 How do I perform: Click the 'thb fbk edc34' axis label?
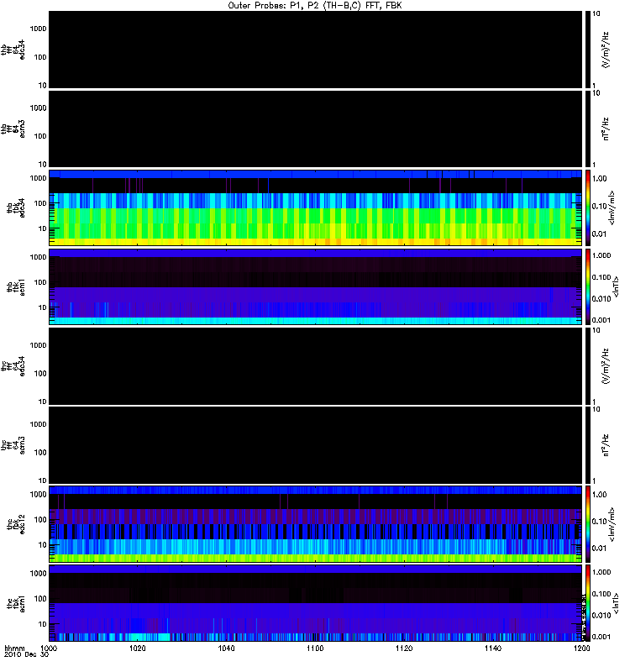coord(16,207)
